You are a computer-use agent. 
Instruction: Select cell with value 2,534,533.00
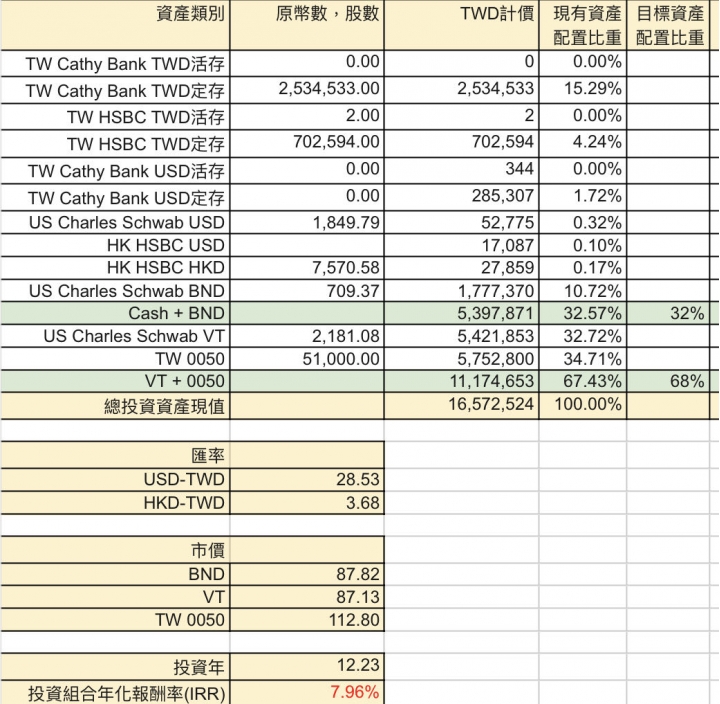pos(307,90)
